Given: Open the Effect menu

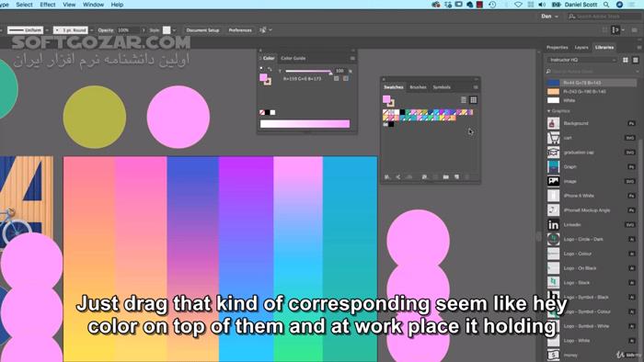Looking at the screenshot, I should (48, 5).
